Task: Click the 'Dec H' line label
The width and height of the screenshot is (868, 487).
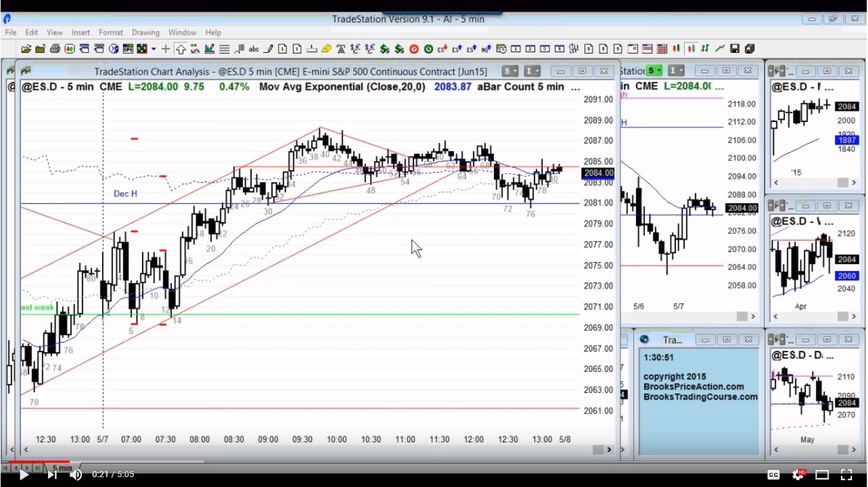Action: 125,194
